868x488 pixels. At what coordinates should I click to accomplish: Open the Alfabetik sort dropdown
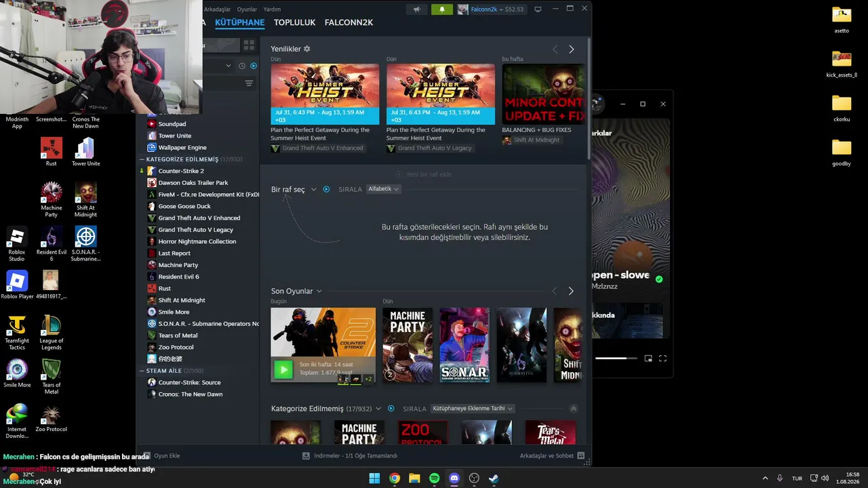pyautogui.click(x=383, y=189)
